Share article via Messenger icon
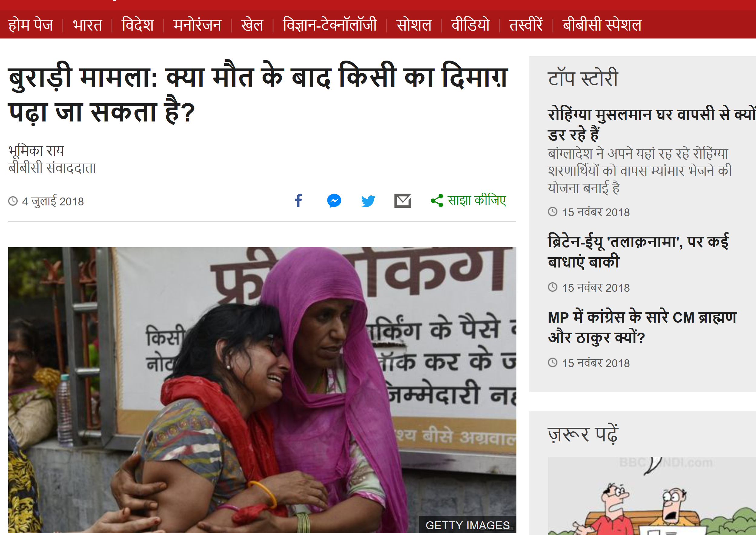 pos(334,201)
